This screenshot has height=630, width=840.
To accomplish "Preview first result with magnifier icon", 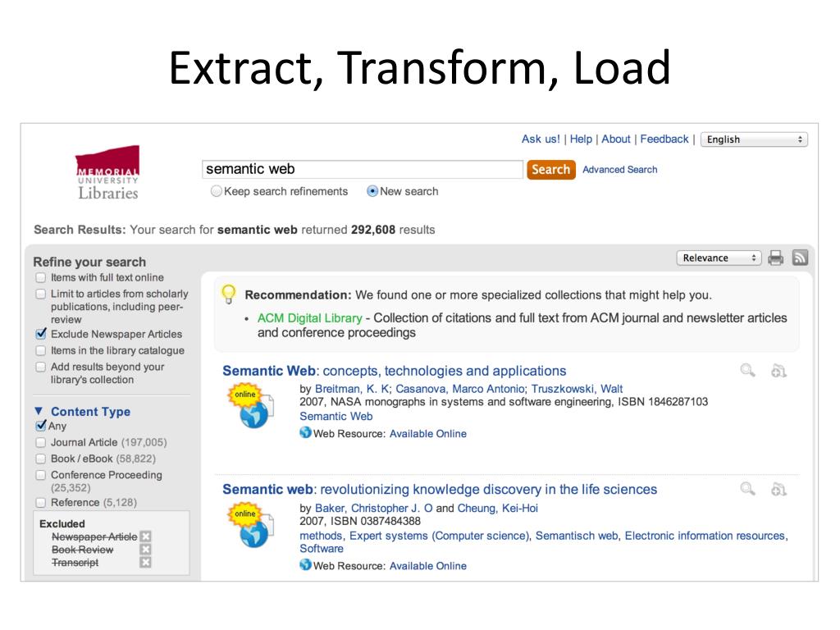I will pyautogui.click(x=747, y=370).
